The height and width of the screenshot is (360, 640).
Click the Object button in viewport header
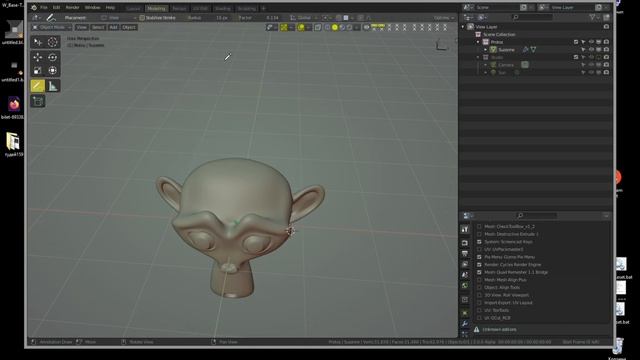129,27
